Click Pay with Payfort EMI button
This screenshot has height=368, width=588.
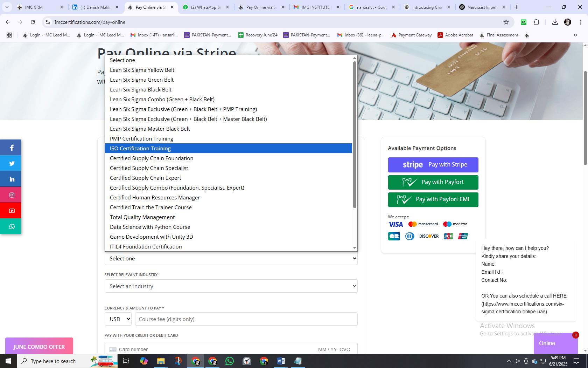(433, 199)
